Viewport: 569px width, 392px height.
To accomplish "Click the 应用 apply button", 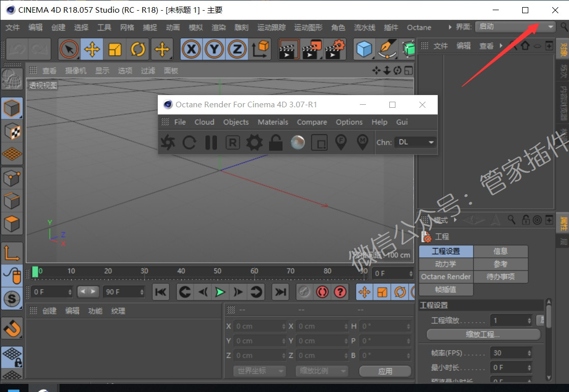I will click(x=385, y=371).
